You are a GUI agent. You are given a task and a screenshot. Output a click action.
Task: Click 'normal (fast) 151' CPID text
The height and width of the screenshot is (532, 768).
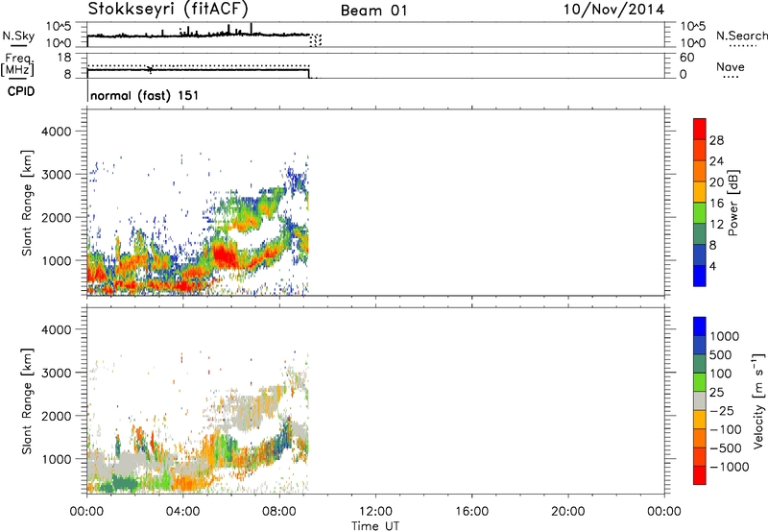[145, 95]
